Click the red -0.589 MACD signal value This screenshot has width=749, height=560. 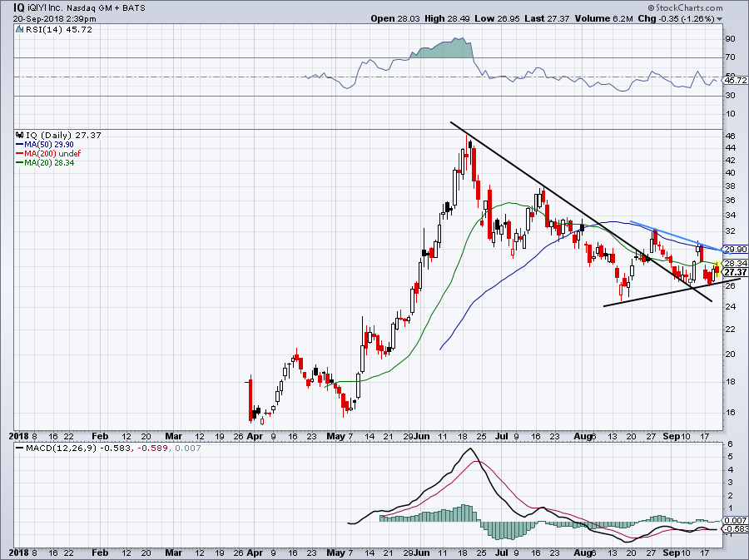(152, 448)
